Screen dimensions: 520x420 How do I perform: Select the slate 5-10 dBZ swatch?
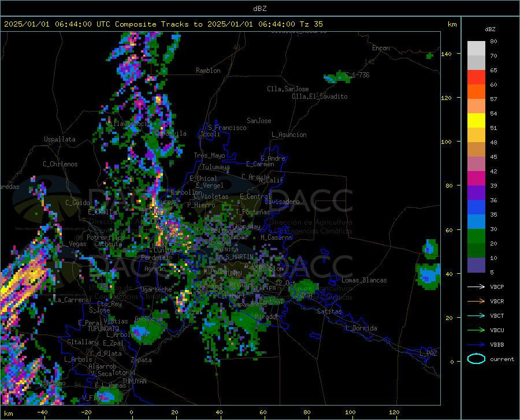[x=476, y=265]
